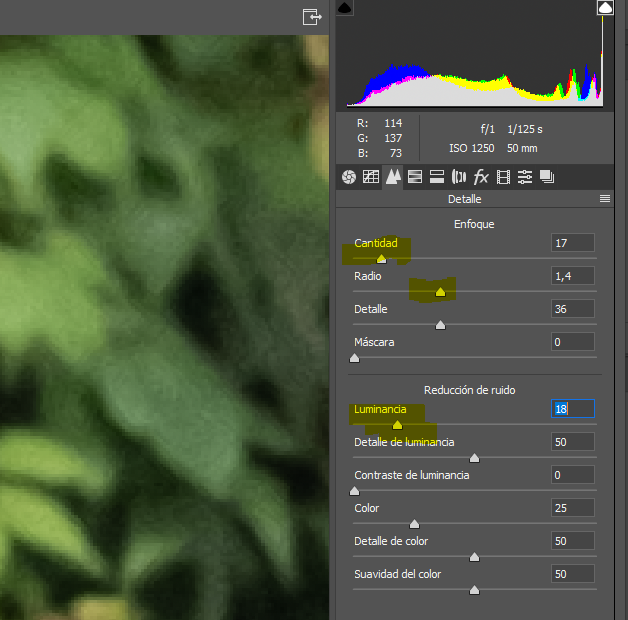Click the Detalle sharpening slider handle
Screen dimensions: 628x620
pyautogui.click(x=440, y=325)
